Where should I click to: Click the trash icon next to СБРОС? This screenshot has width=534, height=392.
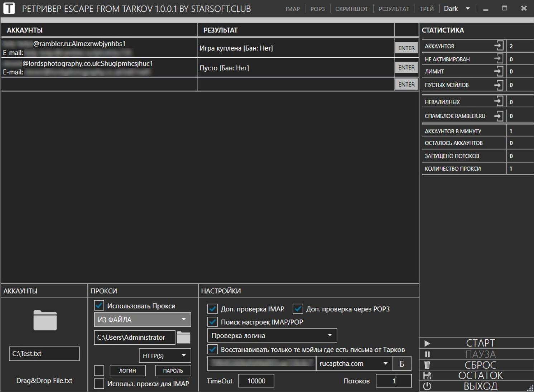pyautogui.click(x=427, y=365)
